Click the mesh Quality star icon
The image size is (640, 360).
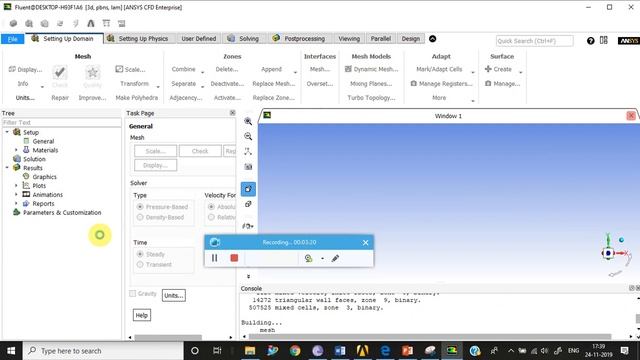coord(93,73)
